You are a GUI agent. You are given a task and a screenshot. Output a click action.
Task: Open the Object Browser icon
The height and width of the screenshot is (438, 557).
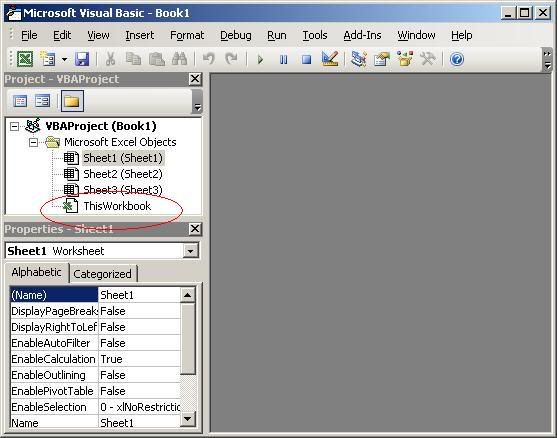click(405, 59)
